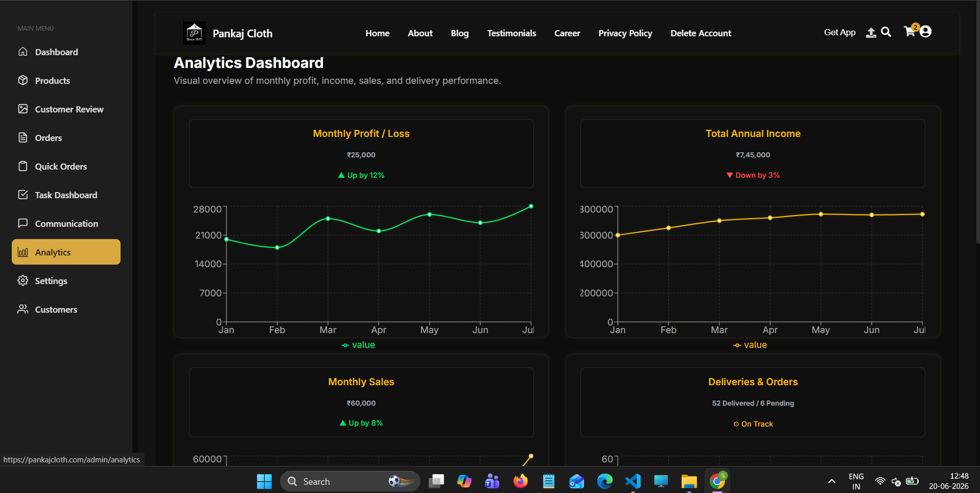Viewport: 980px width, 493px height.
Task: Click the Feb data point on profit chart
Action: point(277,248)
